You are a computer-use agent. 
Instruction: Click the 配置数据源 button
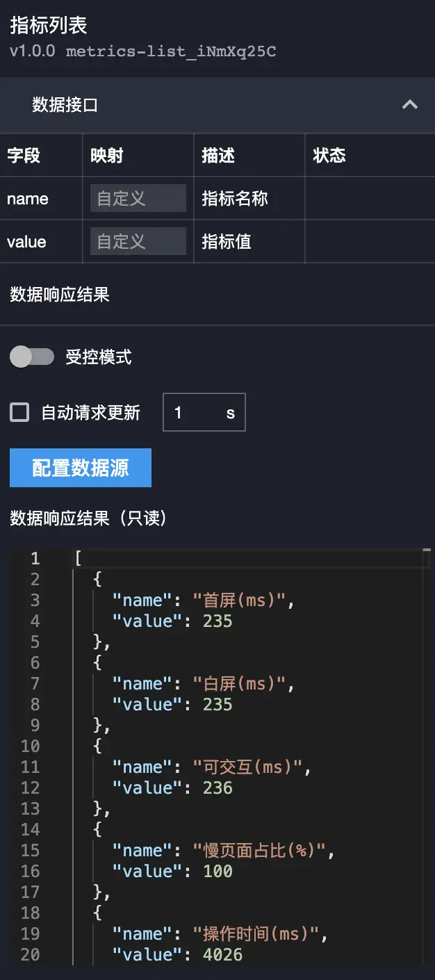point(80,468)
